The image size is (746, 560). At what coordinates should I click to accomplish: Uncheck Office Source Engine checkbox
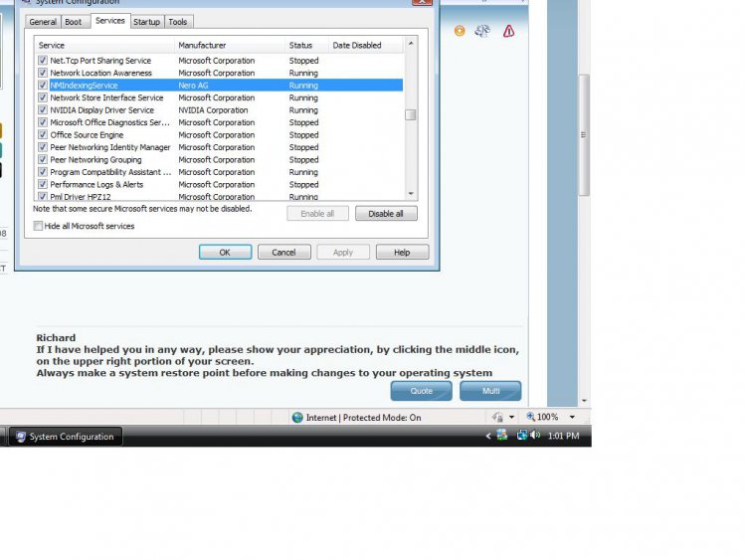tap(43, 134)
